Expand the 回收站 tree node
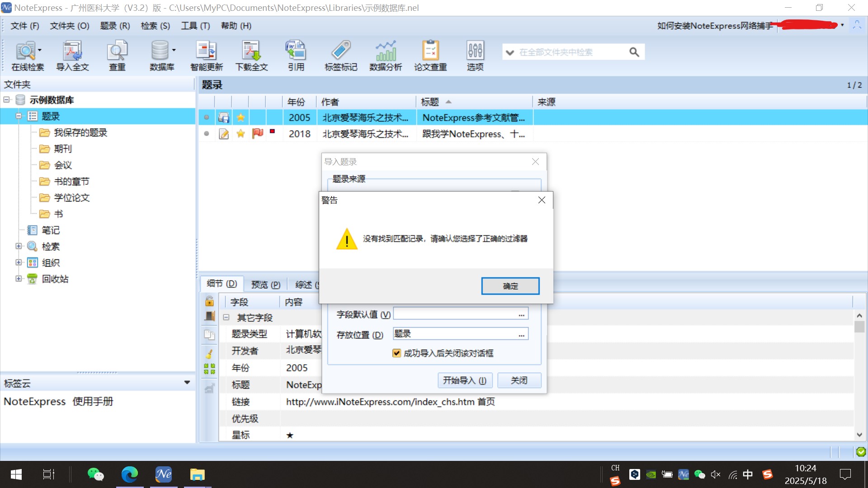This screenshot has height=488, width=868. 19,279
